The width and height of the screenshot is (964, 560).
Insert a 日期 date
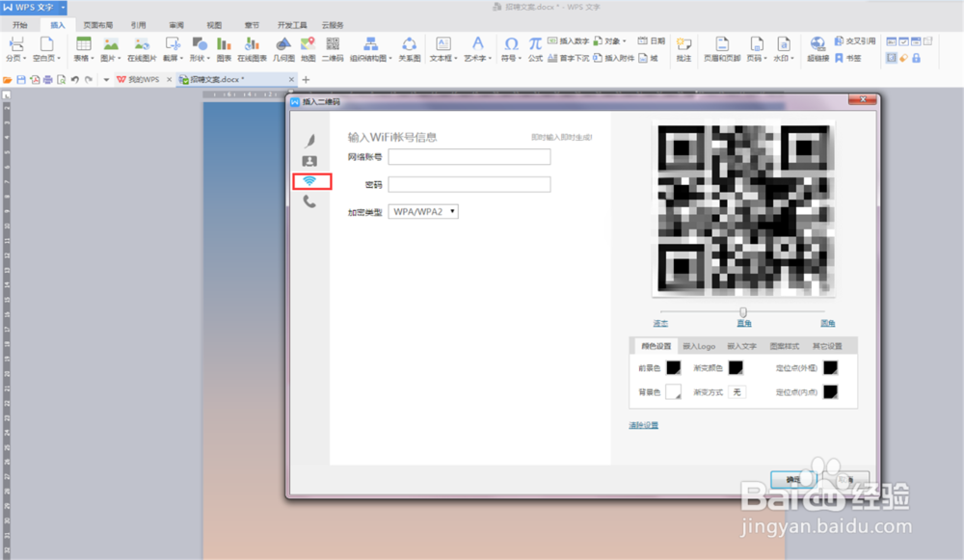(651, 41)
